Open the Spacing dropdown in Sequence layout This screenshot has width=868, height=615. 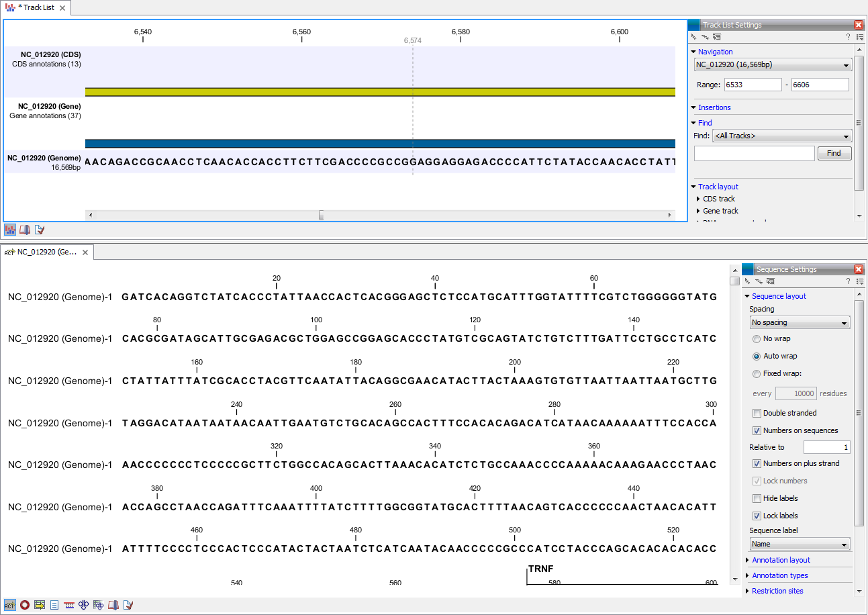tap(800, 322)
